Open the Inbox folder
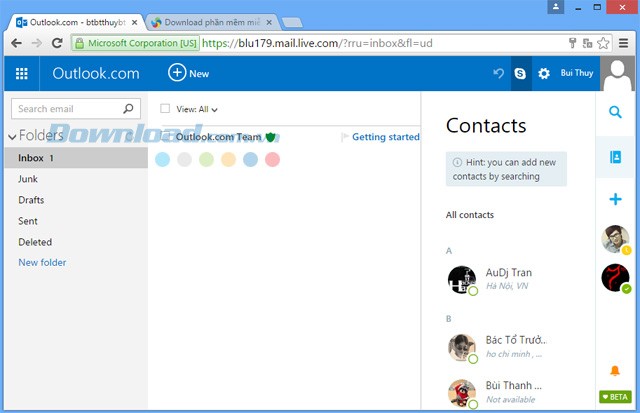The width and height of the screenshot is (640, 413). click(x=76, y=158)
